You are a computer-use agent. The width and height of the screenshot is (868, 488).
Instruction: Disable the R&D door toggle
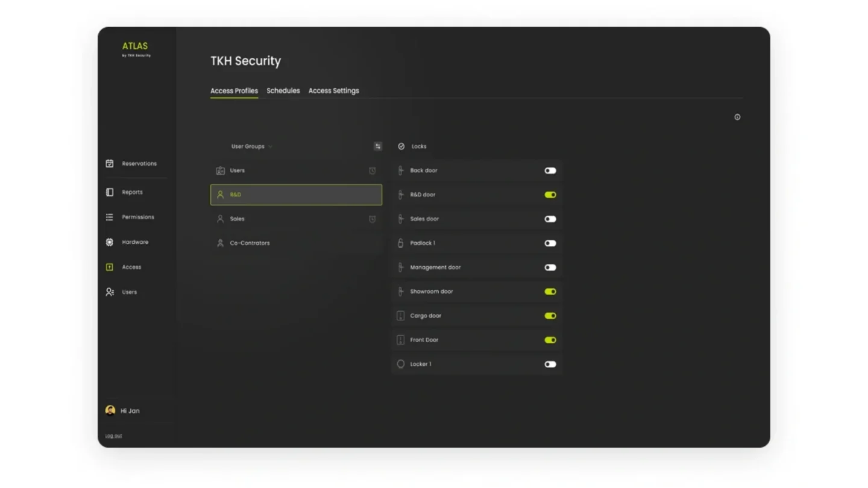(550, 195)
